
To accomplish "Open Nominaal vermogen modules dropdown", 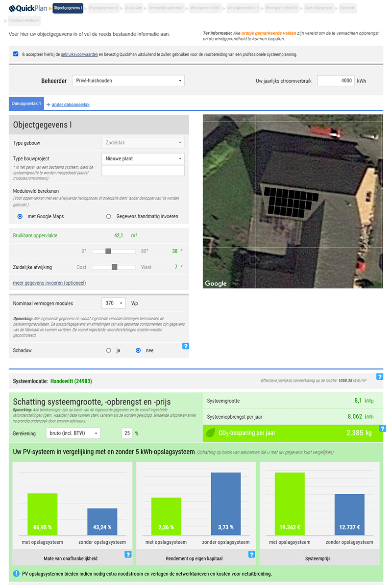I will coord(113,303).
